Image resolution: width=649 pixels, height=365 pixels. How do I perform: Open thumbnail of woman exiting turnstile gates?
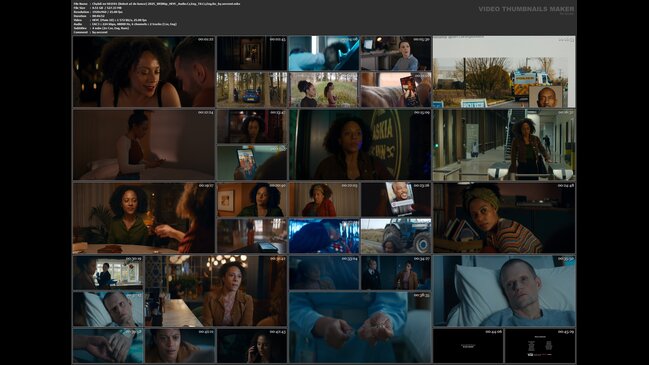504,144
